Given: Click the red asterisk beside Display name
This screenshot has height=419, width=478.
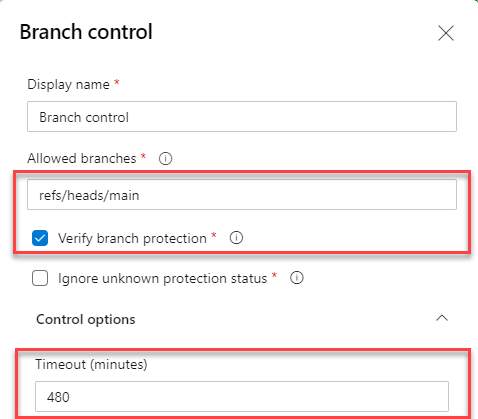Looking at the screenshot, I should [117, 82].
